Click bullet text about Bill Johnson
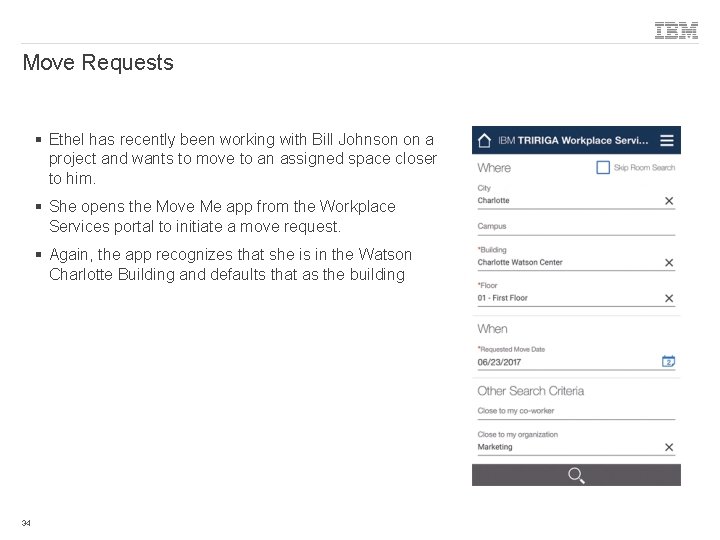720x540 pixels. point(242,158)
